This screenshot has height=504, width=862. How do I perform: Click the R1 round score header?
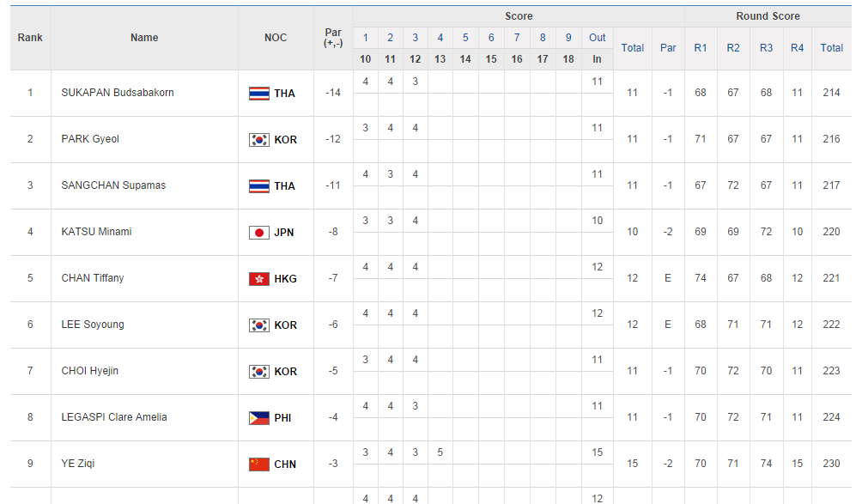tap(701, 48)
